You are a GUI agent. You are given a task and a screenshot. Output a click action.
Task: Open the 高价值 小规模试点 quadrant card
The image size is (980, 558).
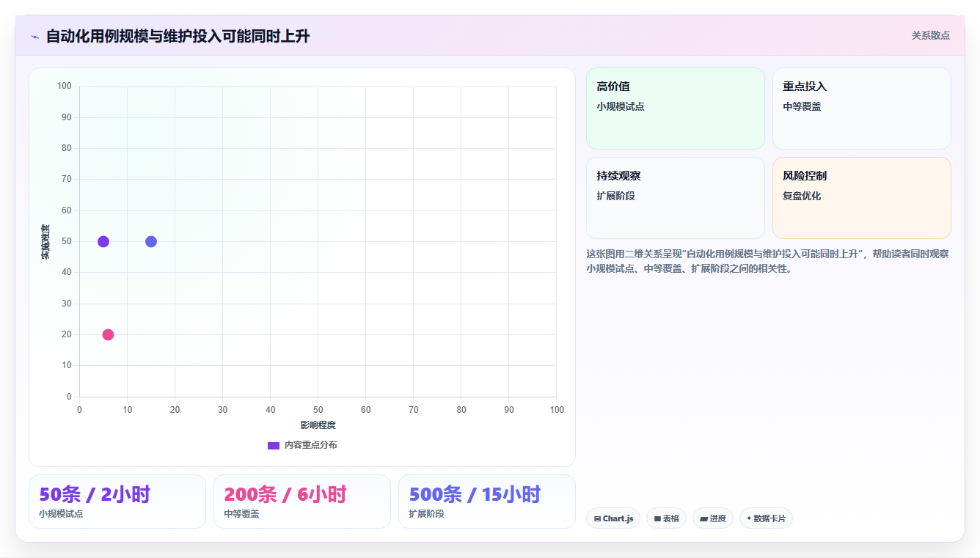(676, 109)
